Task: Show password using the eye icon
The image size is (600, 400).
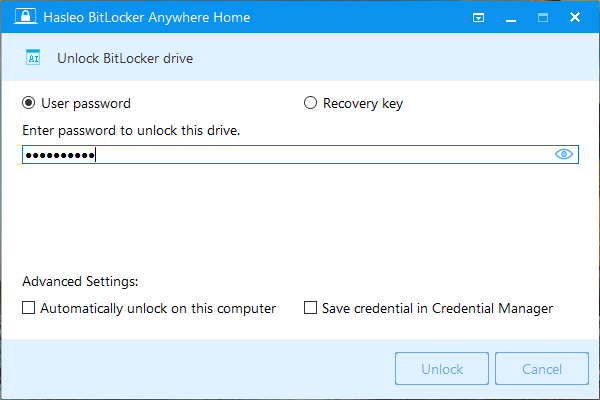Action: click(x=565, y=154)
